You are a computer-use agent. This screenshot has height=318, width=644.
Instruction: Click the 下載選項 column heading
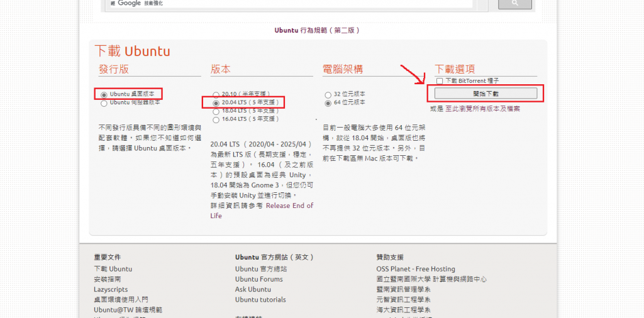(455, 69)
